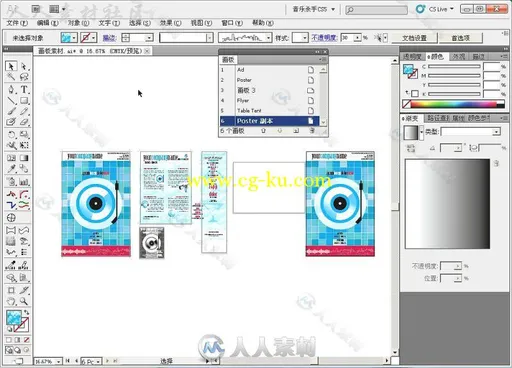The height and width of the screenshot is (368, 512).
Task: Toggle orientation icon of Poster artboard row
Action: 311,80
